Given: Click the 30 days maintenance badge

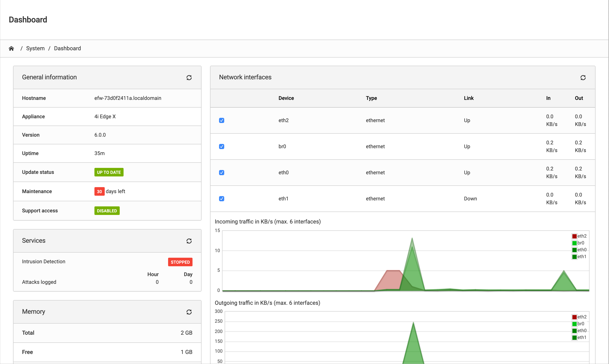Looking at the screenshot, I should pyautogui.click(x=99, y=191).
